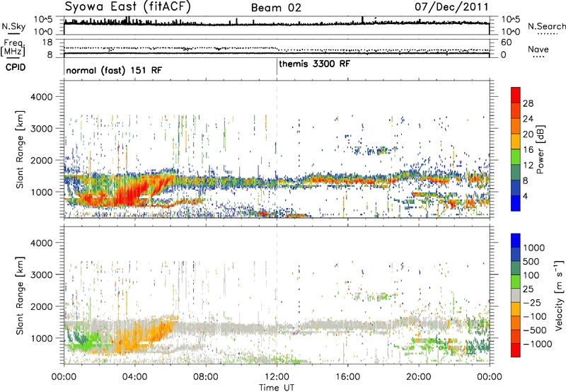Click the '-1000' tick on Velocity color bar

[538, 344]
